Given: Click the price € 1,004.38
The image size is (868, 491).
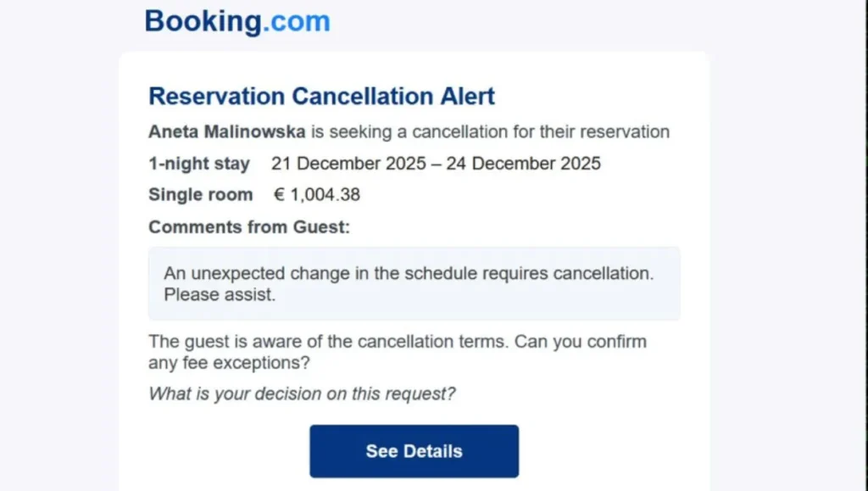Looking at the screenshot, I should coord(314,194).
